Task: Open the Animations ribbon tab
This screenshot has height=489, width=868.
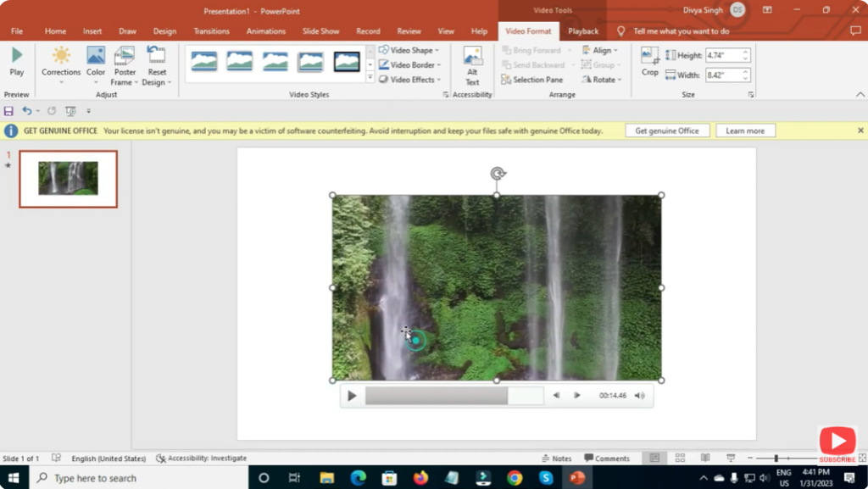Action: pos(265,31)
